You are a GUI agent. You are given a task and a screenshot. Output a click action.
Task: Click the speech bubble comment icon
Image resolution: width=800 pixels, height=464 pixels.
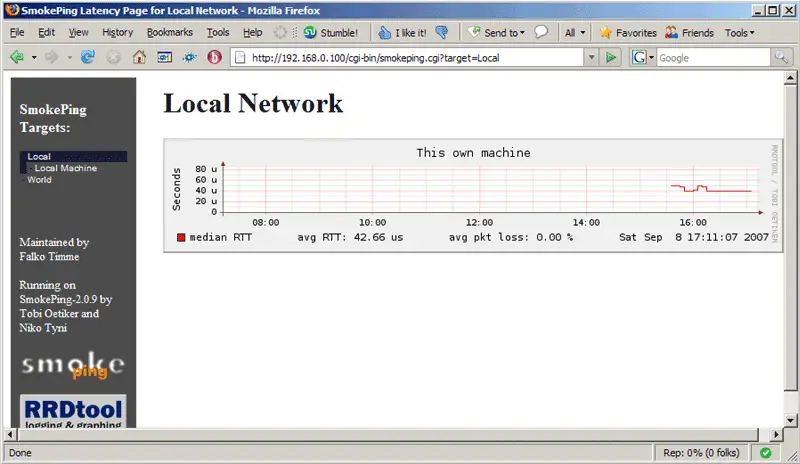[541, 32]
